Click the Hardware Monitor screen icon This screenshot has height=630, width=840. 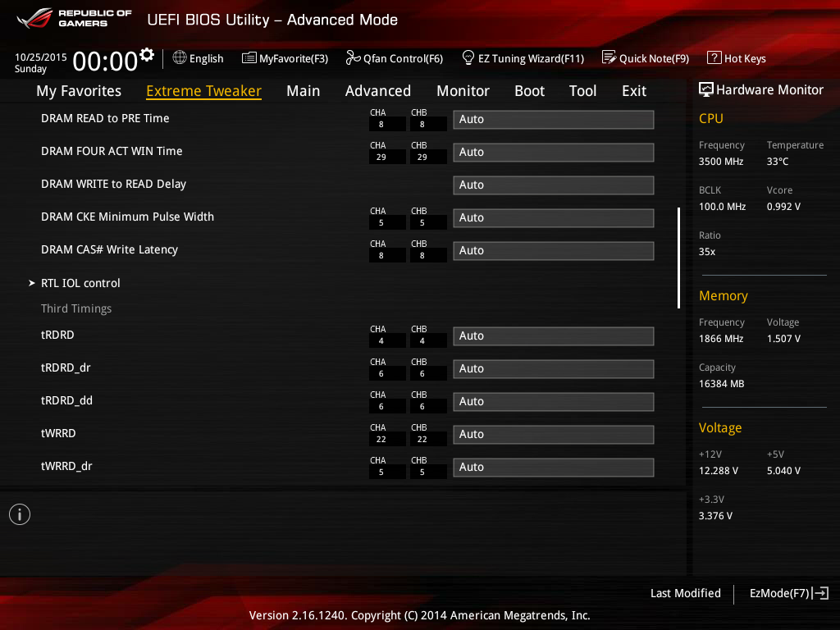[706, 89]
